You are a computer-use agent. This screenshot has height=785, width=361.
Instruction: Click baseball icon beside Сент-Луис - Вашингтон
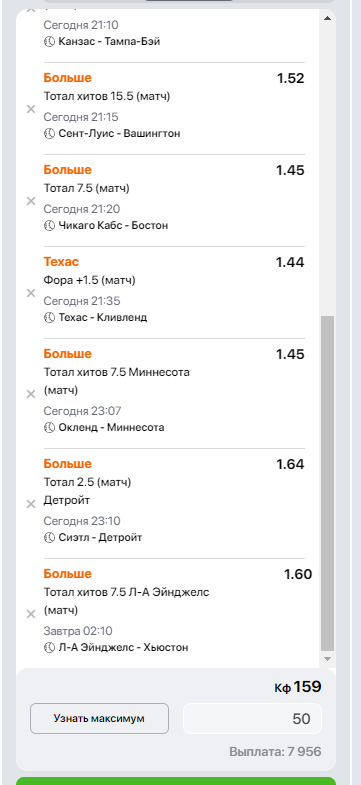[49, 134]
